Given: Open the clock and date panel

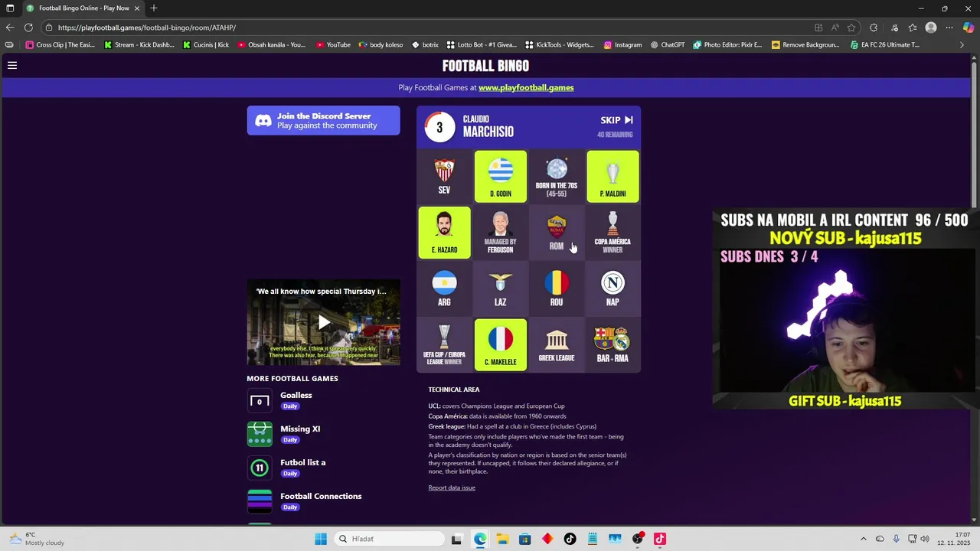Looking at the screenshot, I should coord(955,539).
